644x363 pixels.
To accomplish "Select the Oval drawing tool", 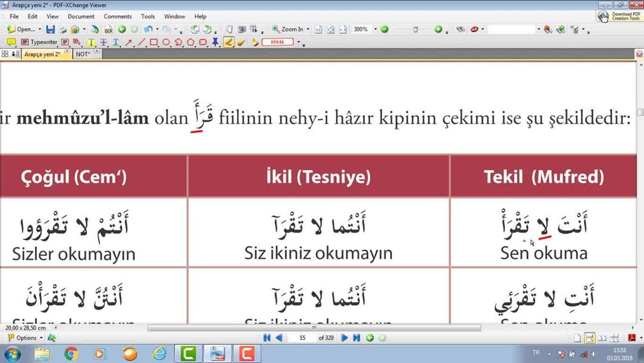I will point(166,42).
